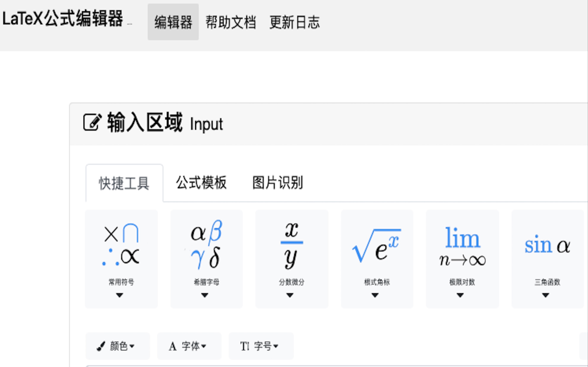Click the edit pencil icon beside 输入区域
Image resolution: width=588 pixels, height=367 pixels.
tap(92, 122)
